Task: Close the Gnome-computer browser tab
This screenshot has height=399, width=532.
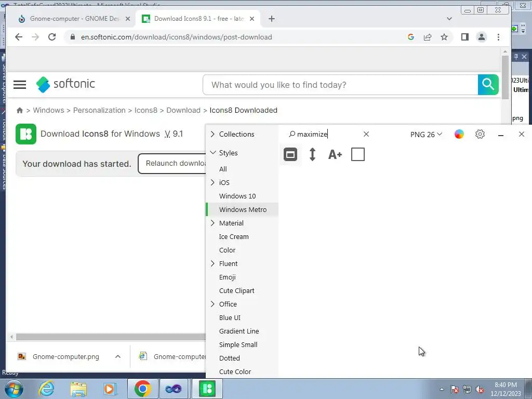Action: (x=128, y=19)
